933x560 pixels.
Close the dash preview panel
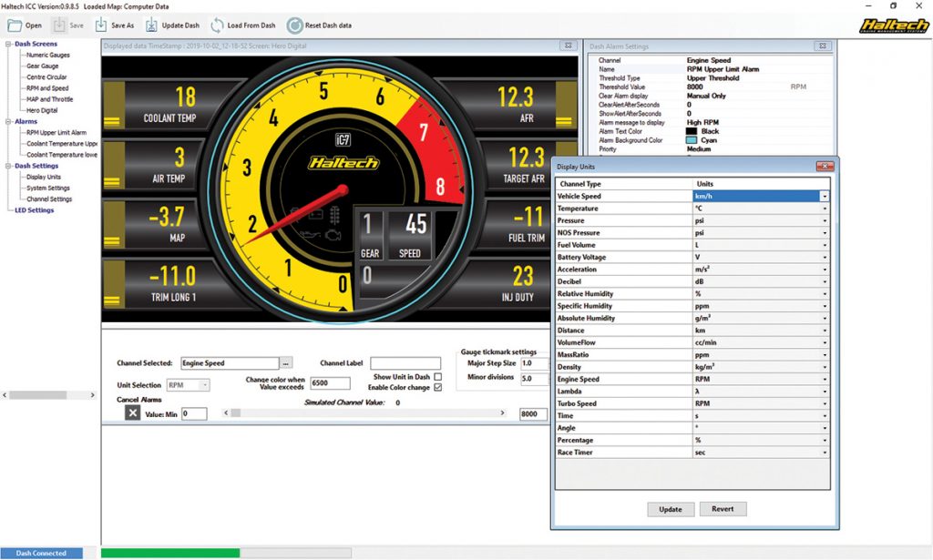pyautogui.click(x=569, y=46)
